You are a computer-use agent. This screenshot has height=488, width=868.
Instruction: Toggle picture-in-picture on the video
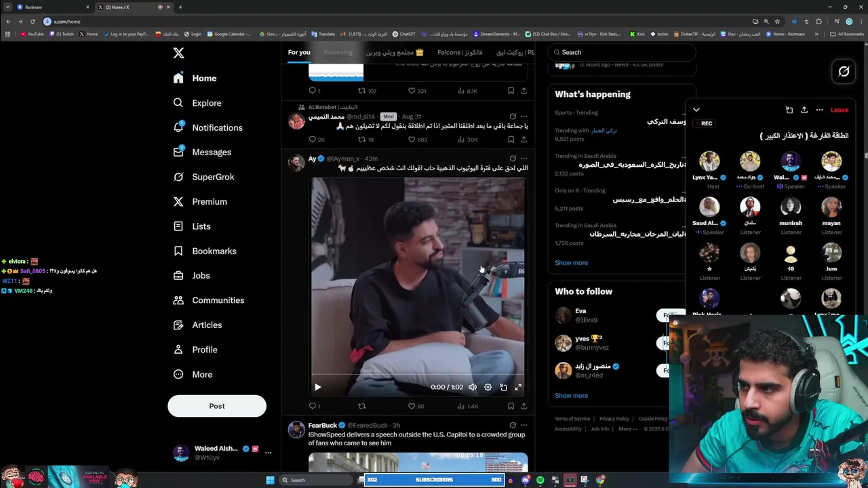click(x=503, y=387)
